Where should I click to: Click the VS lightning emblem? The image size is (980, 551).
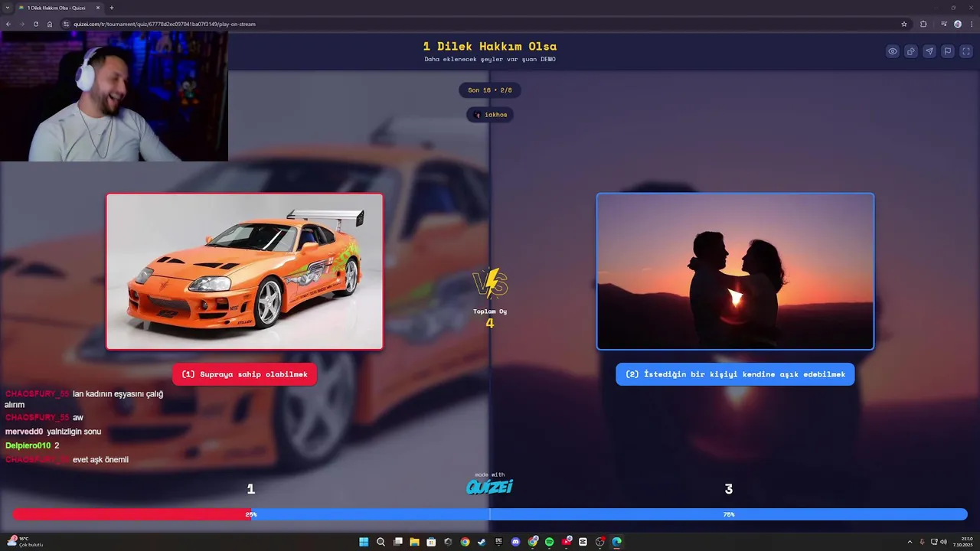pos(490,283)
